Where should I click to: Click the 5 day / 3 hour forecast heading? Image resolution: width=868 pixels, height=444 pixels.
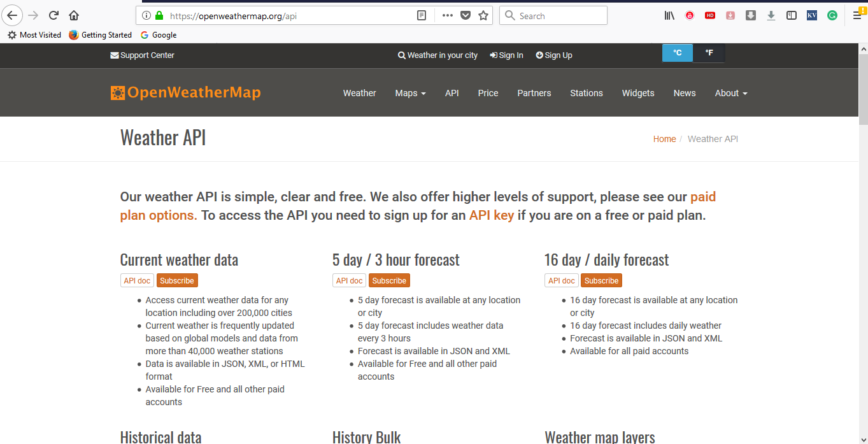tap(395, 260)
